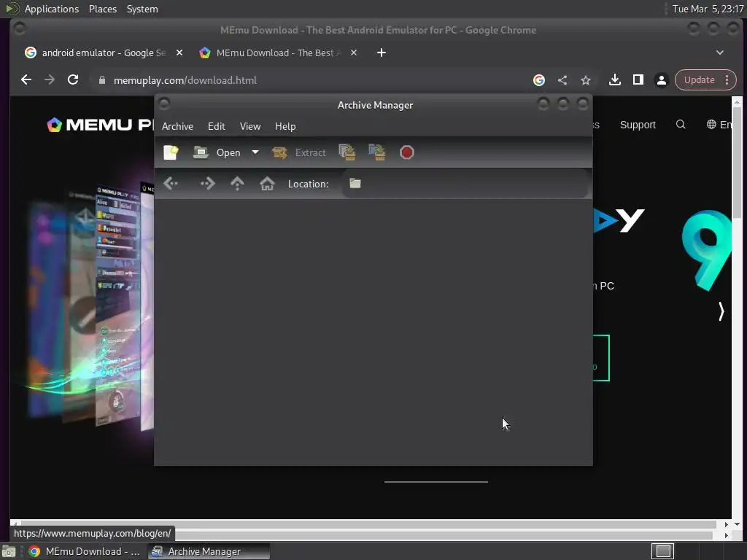Open Chrome's three-dot menu
This screenshot has height=560, width=747.
coord(727,80)
